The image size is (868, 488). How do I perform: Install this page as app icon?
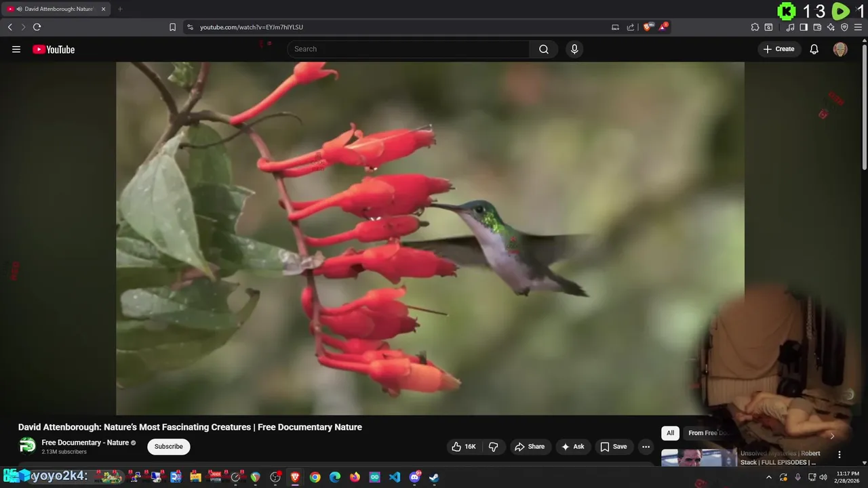tap(615, 27)
